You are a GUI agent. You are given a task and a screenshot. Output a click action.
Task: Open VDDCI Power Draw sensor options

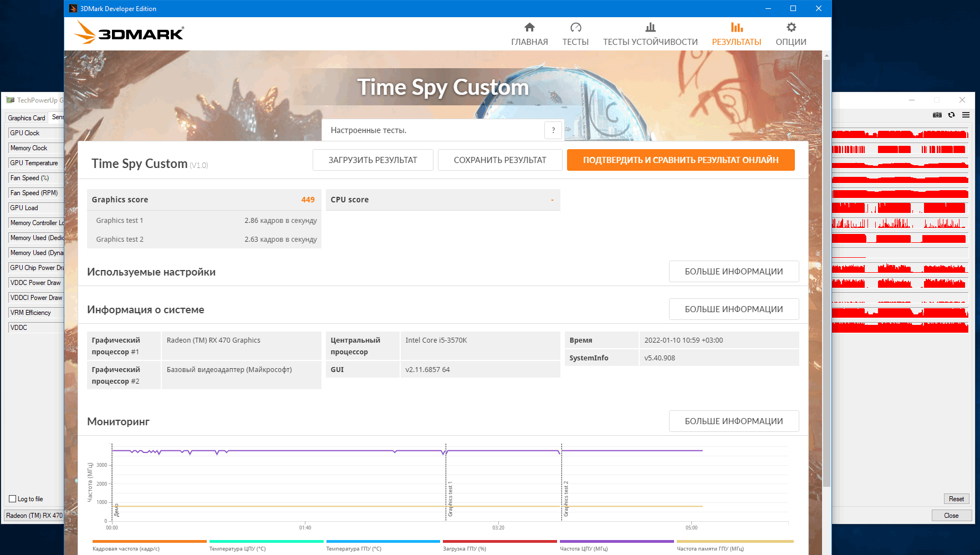tap(36, 298)
